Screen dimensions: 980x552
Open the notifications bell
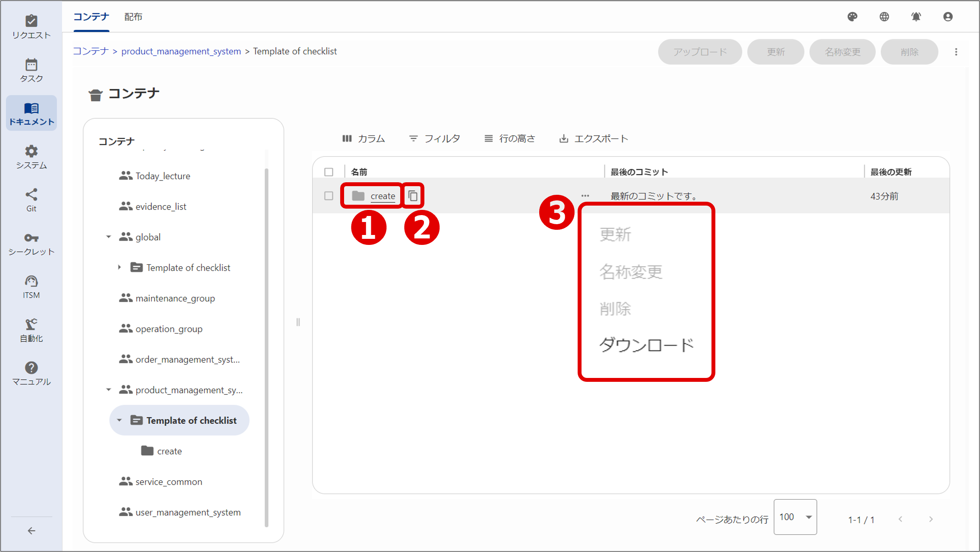916,16
